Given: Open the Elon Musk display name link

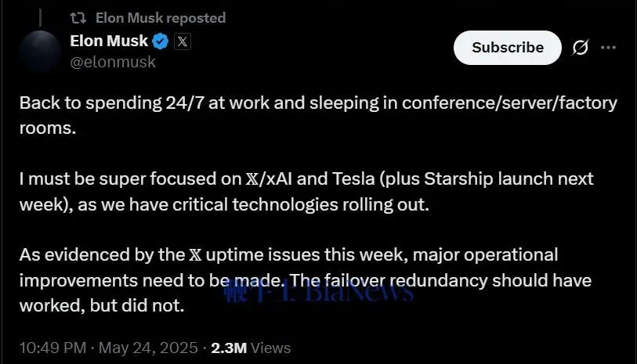Looking at the screenshot, I should (x=107, y=41).
